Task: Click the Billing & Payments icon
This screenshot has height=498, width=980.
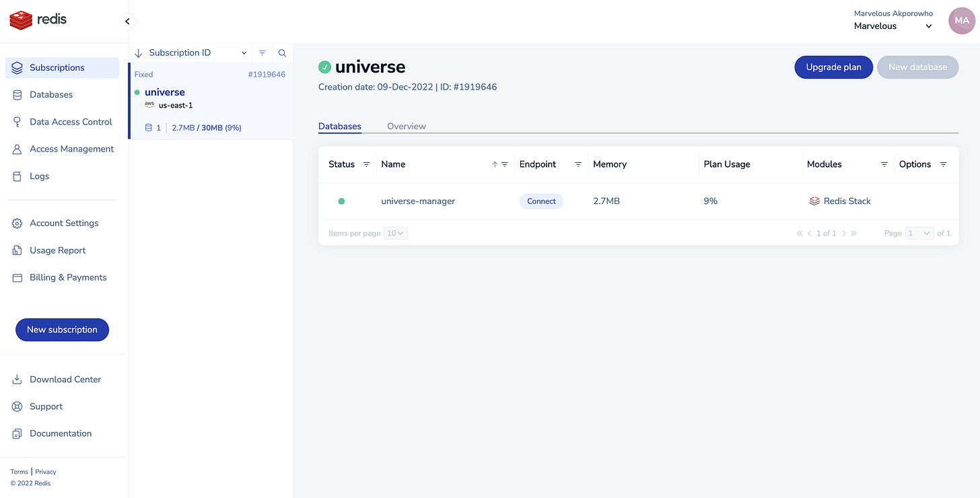Action: point(17,277)
